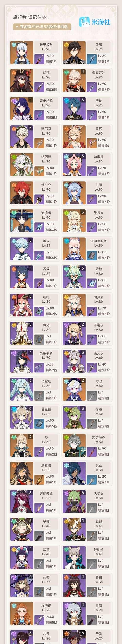Click 迪希雅's claymore weapon icon
This screenshot has height=644, width=122.
39,480
